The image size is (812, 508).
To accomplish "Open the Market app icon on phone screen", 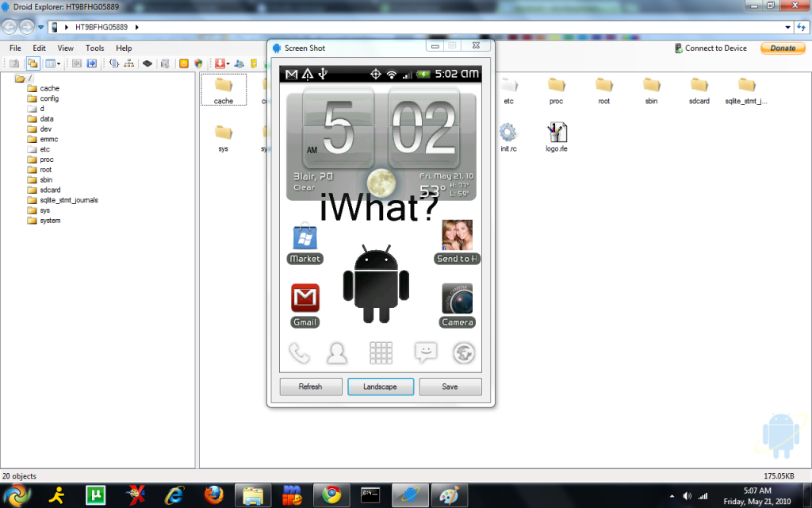I will click(304, 238).
